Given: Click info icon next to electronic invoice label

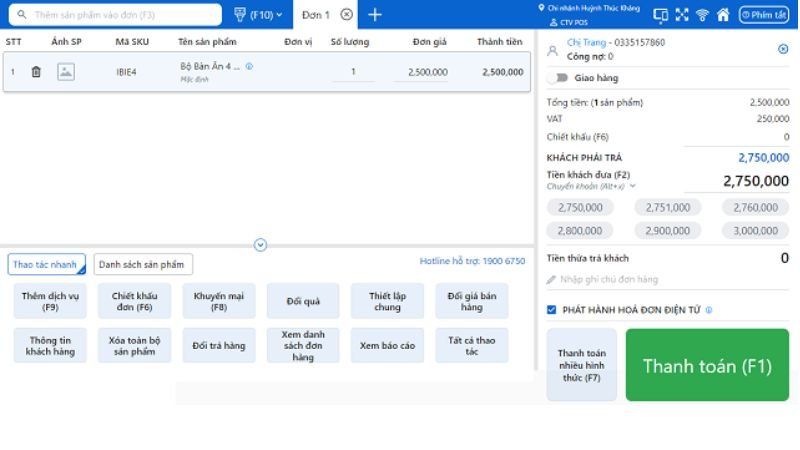Looking at the screenshot, I should [x=709, y=310].
